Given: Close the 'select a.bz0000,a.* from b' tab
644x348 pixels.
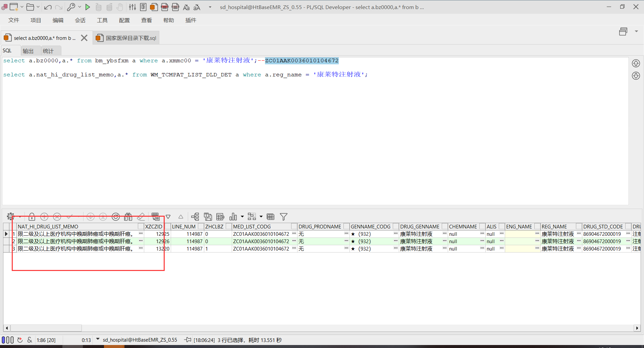Looking at the screenshot, I should [84, 38].
